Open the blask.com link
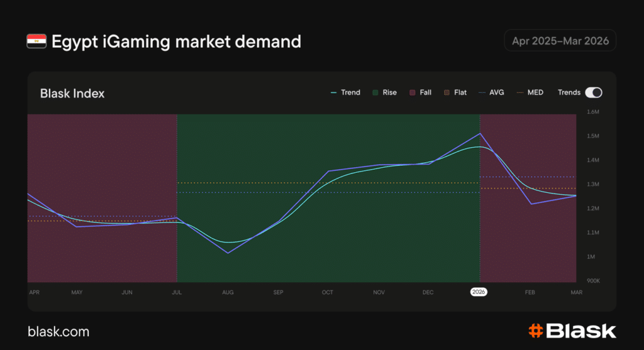The width and height of the screenshot is (644, 350). pyautogui.click(x=58, y=331)
